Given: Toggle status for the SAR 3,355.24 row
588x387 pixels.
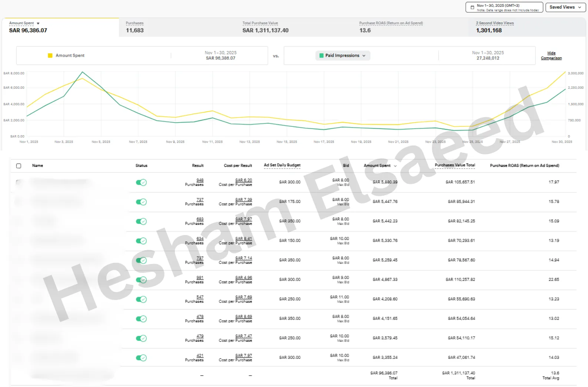Looking at the screenshot, I should [141, 358].
